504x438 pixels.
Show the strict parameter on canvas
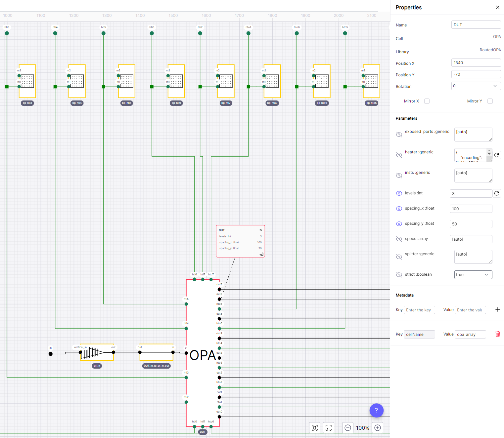(x=399, y=275)
